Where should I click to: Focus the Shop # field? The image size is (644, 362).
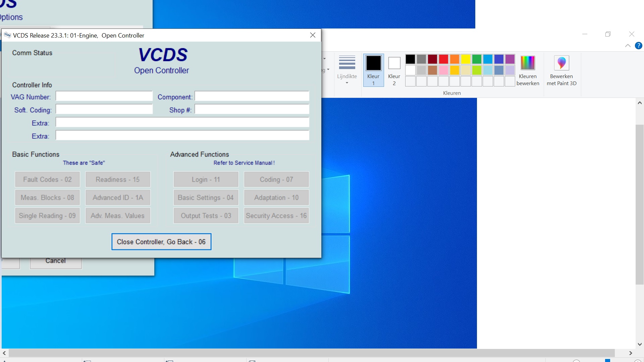(252, 109)
